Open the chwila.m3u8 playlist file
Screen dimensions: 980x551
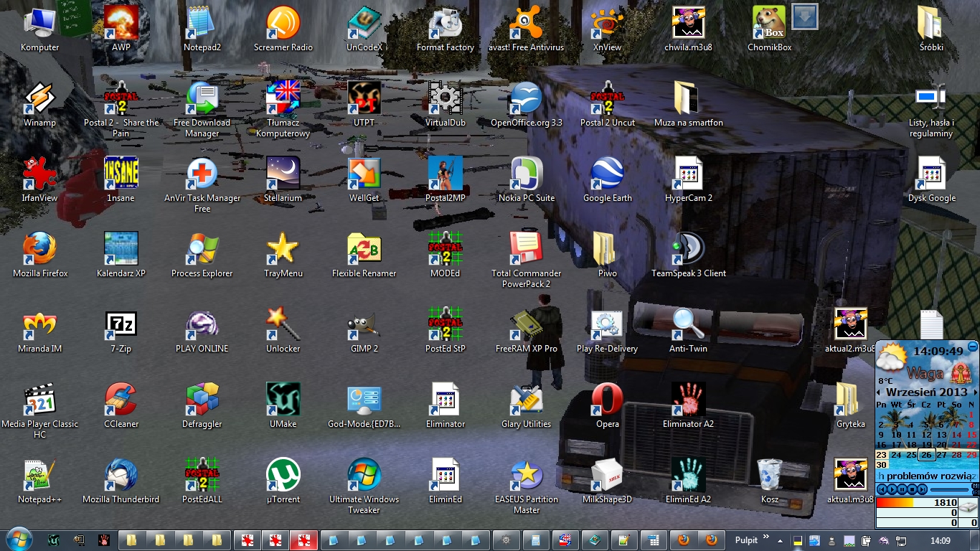[x=688, y=29]
